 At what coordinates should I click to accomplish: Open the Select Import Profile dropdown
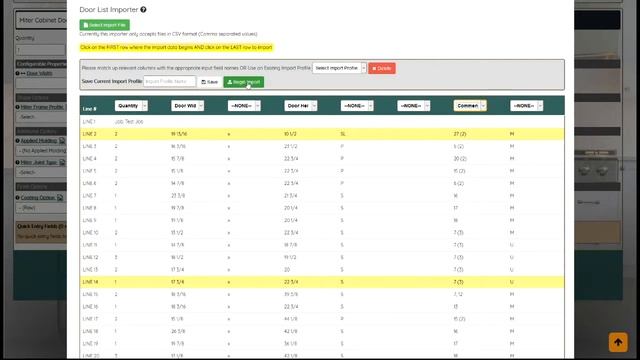point(339,68)
